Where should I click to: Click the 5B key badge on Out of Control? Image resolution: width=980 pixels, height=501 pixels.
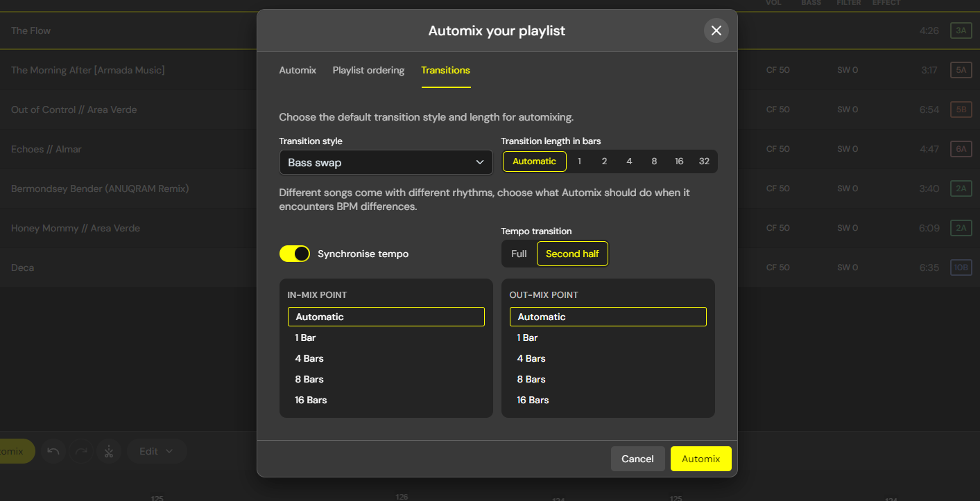pos(961,109)
